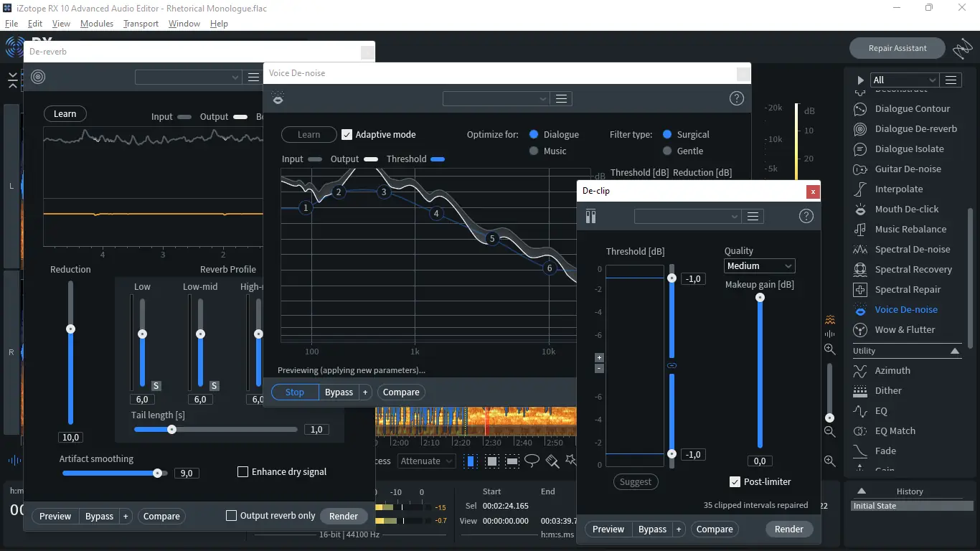Screen dimensions: 980x551
Task: Open the Attenuate mode dropdown
Action: [426, 461]
